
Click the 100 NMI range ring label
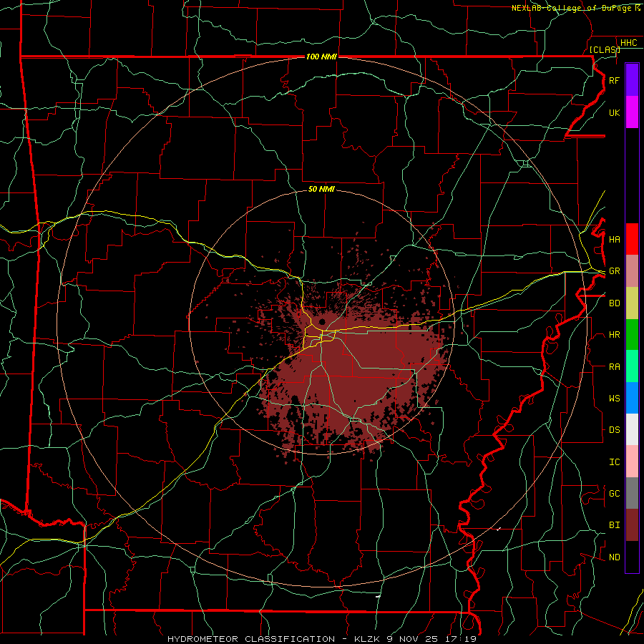coord(321,57)
